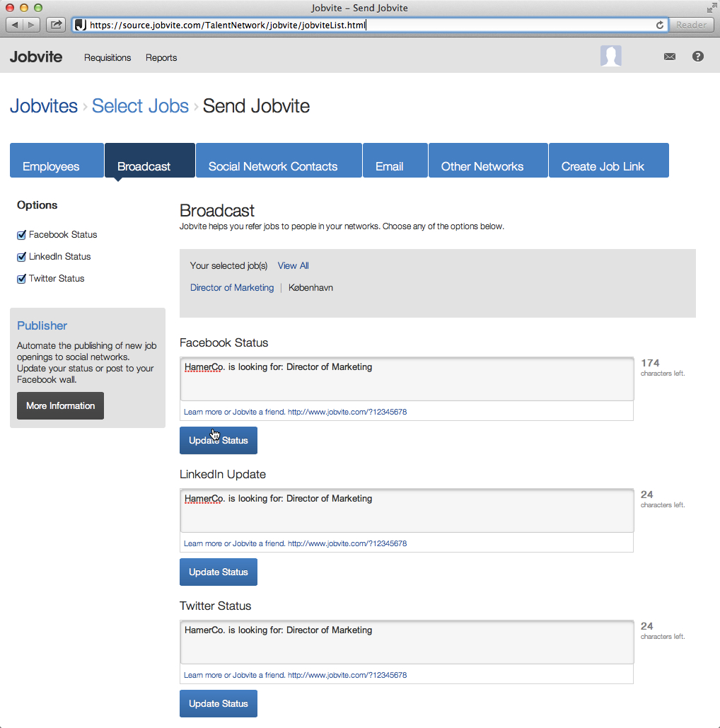The width and height of the screenshot is (720, 728).
Task: Open the help question mark icon
Action: [x=697, y=57]
